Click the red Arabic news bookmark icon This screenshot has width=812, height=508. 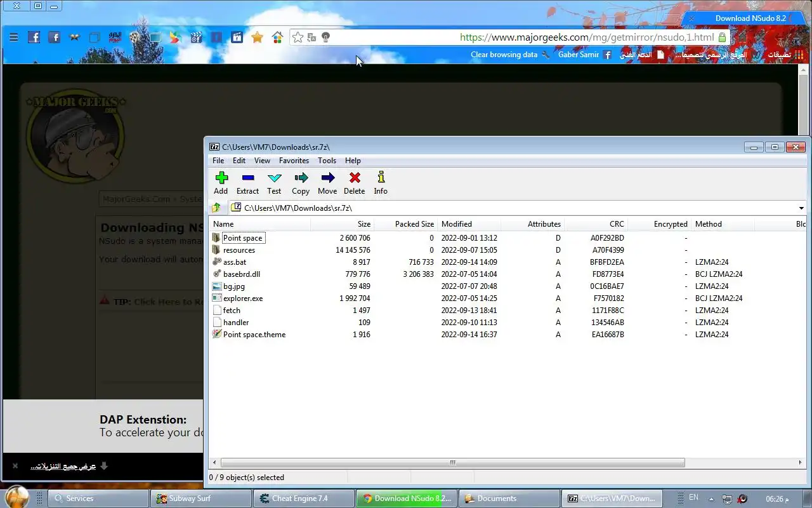115,37
